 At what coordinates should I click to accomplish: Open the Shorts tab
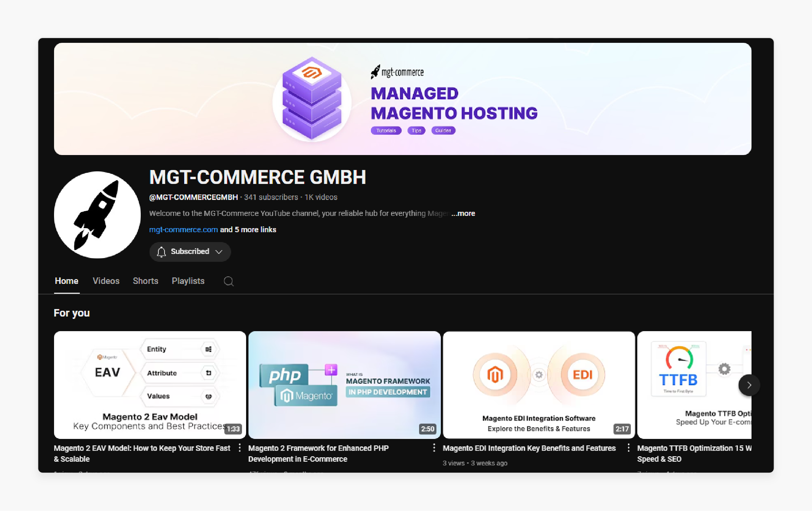point(145,281)
